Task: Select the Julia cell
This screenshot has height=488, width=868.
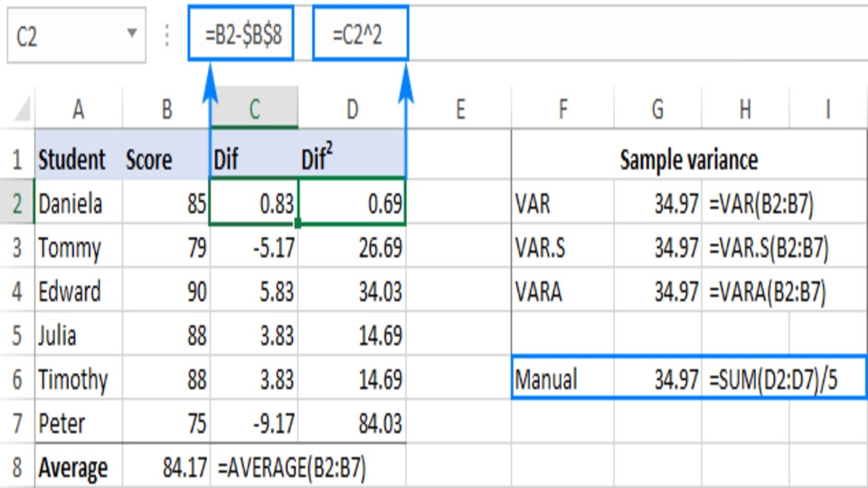Action: tap(79, 334)
